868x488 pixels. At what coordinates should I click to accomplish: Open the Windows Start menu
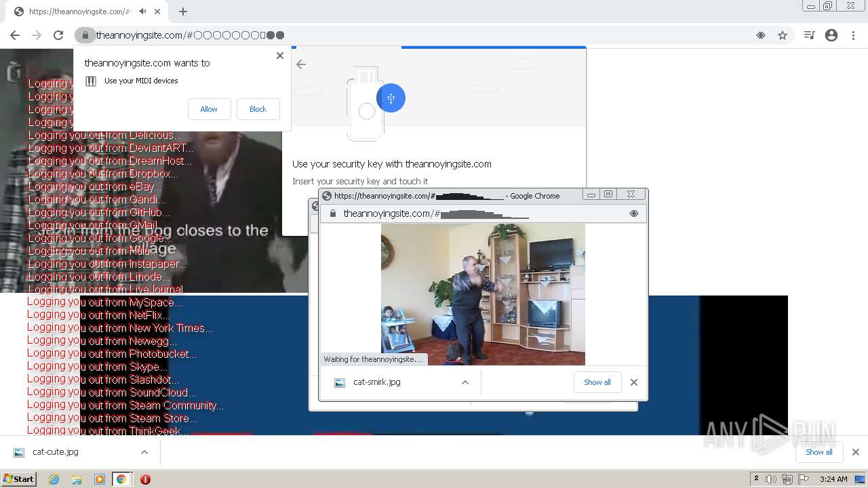18,479
